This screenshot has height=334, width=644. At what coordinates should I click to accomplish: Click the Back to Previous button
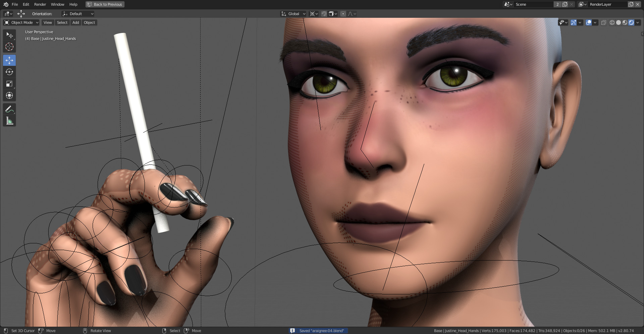pyautogui.click(x=105, y=4)
